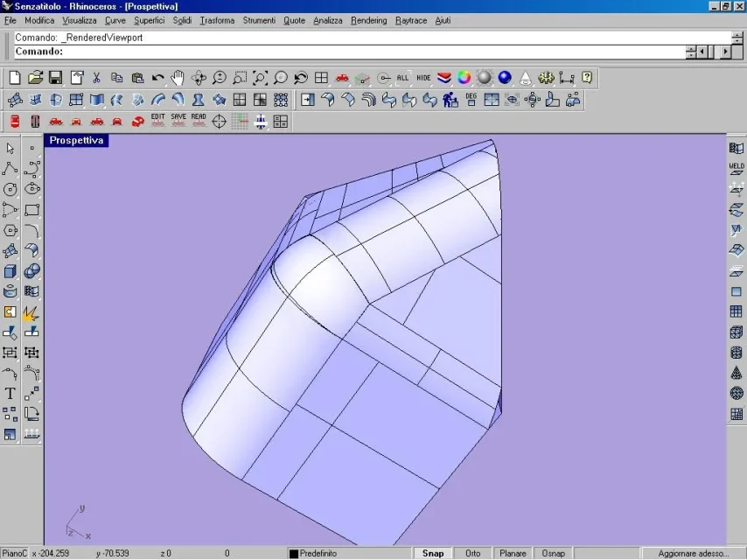Click the WELD mesh icon

coord(737,169)
